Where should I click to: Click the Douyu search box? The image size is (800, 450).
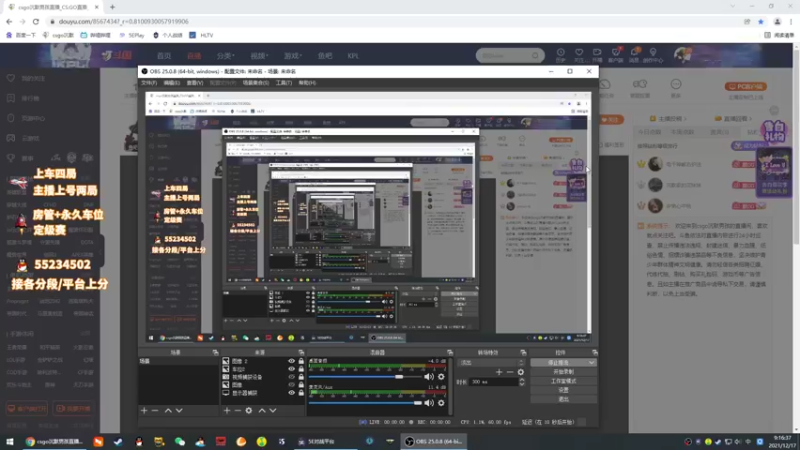510,55
